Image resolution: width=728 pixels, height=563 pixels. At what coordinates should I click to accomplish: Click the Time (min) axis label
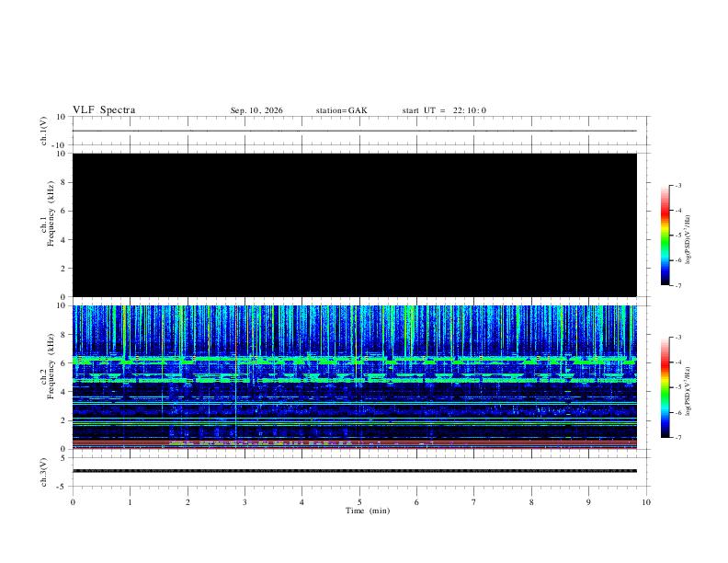[x=368, y=511]
